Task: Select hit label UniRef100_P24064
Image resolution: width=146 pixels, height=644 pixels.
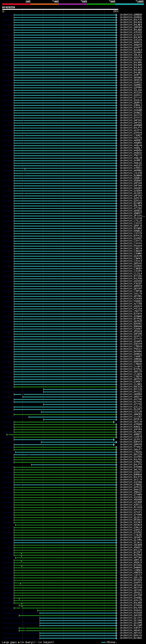Action: pos(131,299)
